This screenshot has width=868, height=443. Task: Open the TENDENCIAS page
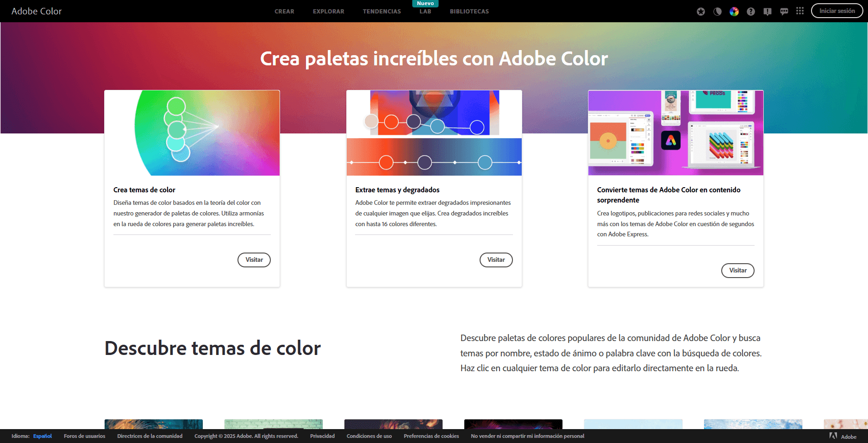tap(382, 12)
